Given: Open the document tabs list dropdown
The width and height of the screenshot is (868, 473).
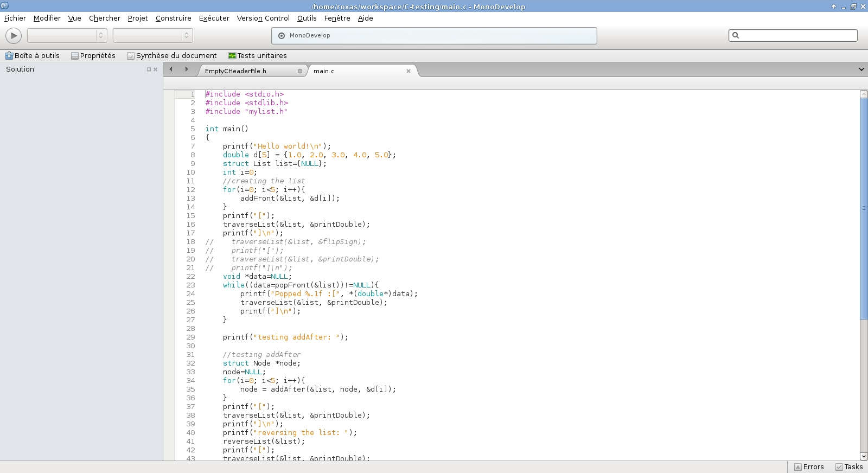Looking at the screenshot, I should [861, 69].
